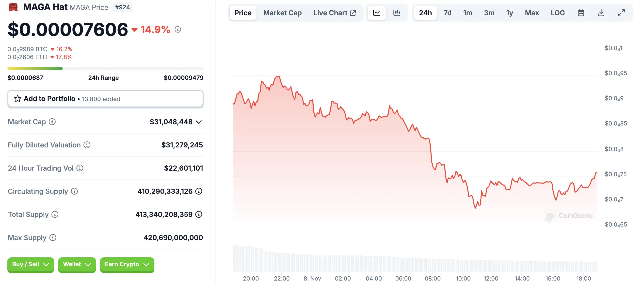Click info icon next to Market Cap
The height and width of the screenshot is (284, 644).
(52, 122)
